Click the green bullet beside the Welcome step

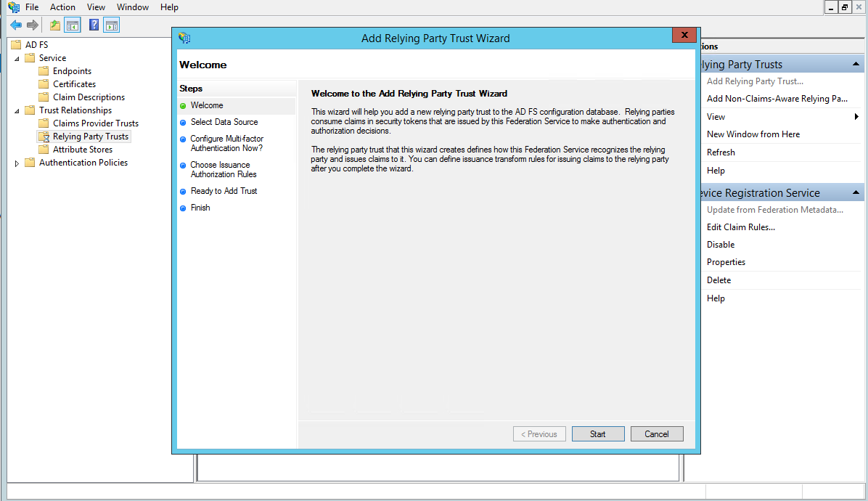(x=183, y=106)
